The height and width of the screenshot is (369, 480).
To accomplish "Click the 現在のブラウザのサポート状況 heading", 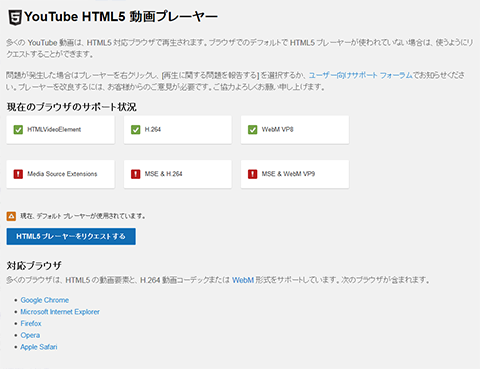I will click(x=72, y=107).
